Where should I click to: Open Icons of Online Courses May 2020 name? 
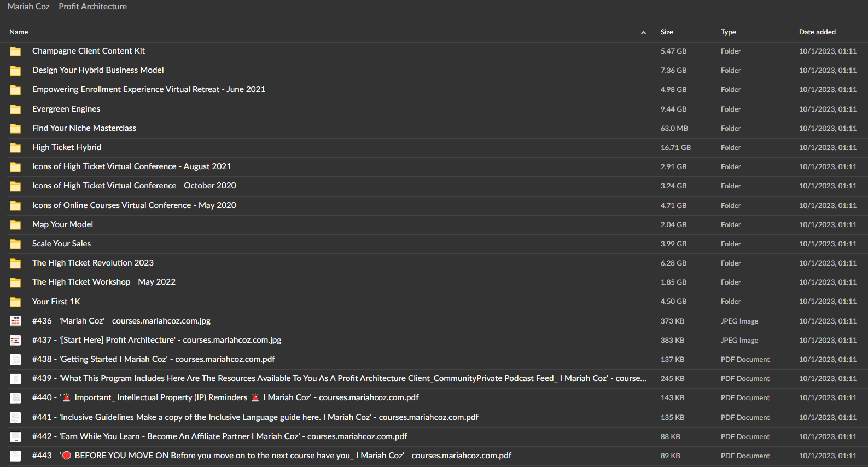pos(134,205)
